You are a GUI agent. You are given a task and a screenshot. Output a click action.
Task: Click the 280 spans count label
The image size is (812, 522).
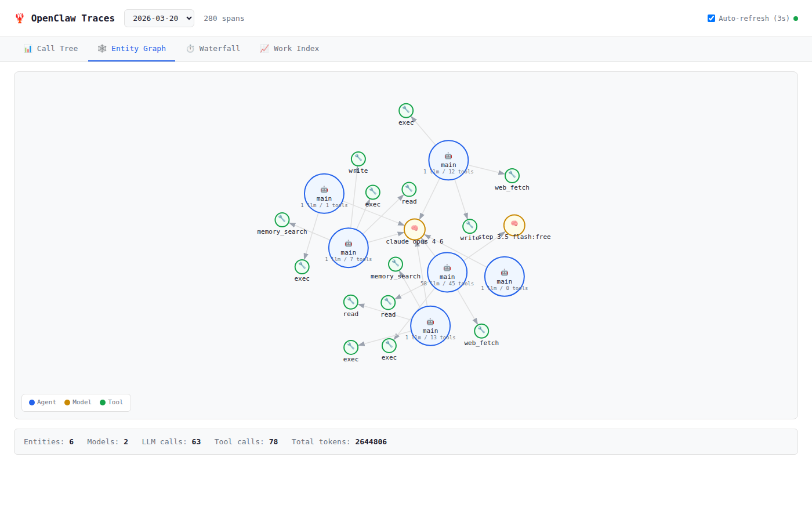(x=224, y=18)
